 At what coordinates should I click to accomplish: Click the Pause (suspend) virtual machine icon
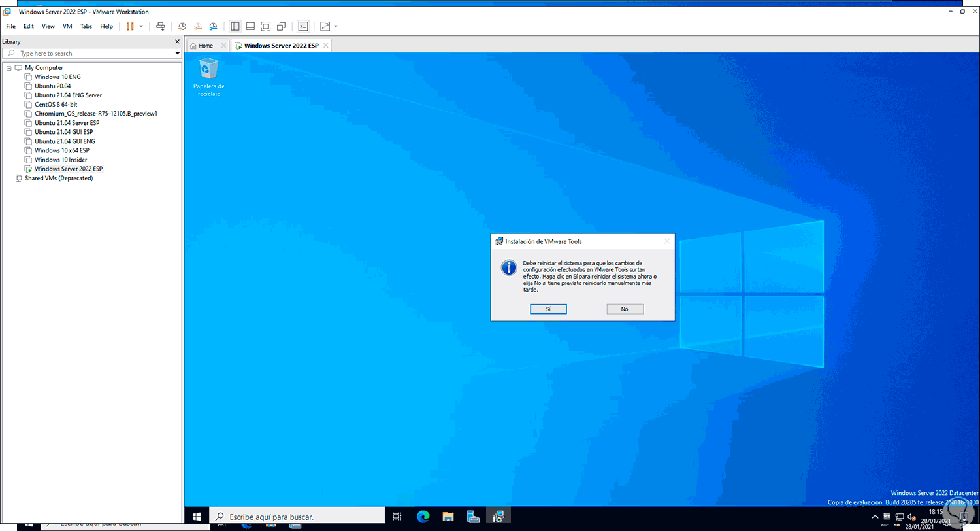point(130,26)
